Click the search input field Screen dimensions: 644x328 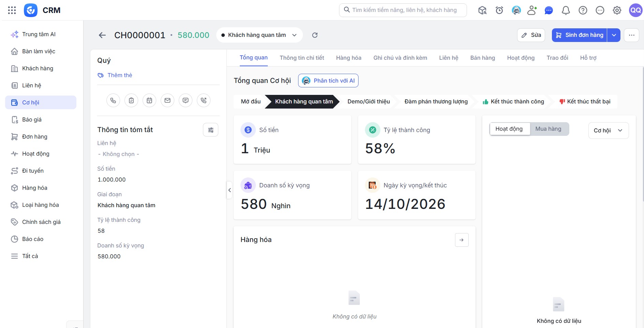pyautogui.click(x=403, y=10)
